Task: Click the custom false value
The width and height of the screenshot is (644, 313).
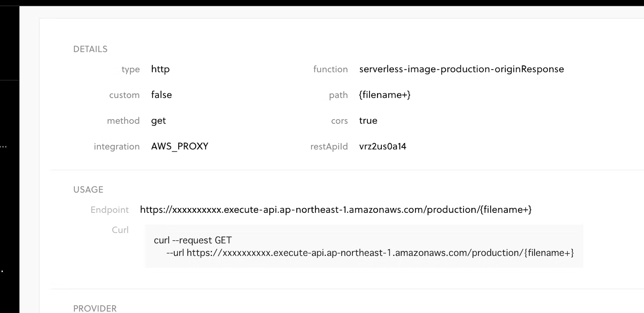Action: 161,95
